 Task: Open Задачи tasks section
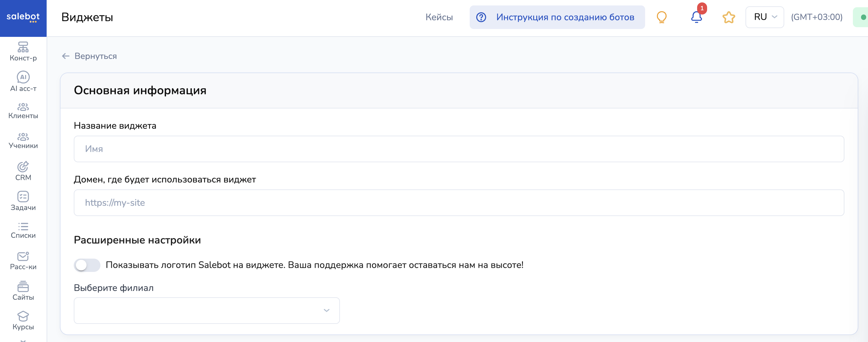point(23,201)
